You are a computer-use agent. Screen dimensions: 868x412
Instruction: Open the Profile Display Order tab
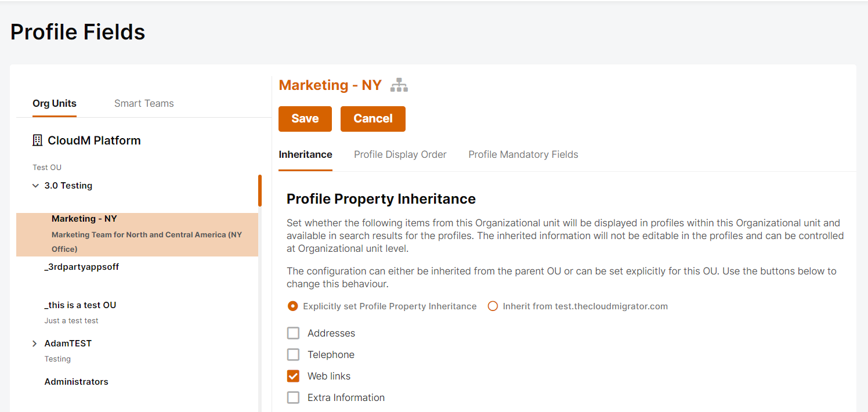(x=400, y=154)
